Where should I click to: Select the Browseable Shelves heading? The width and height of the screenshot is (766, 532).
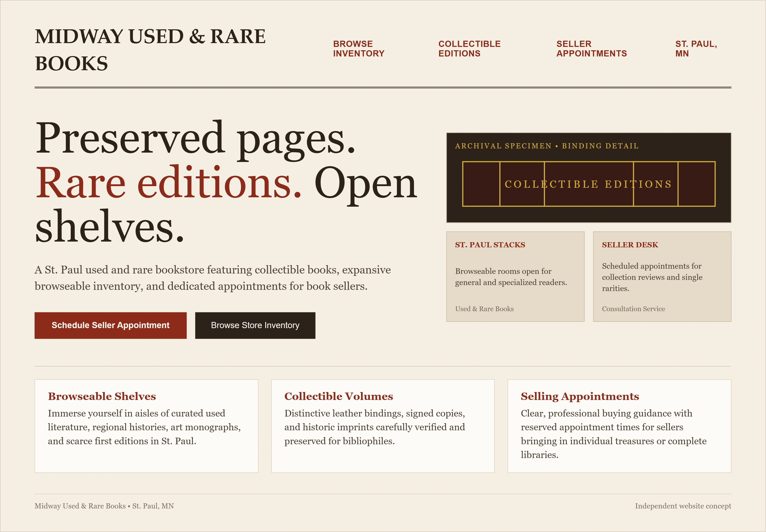102,396
